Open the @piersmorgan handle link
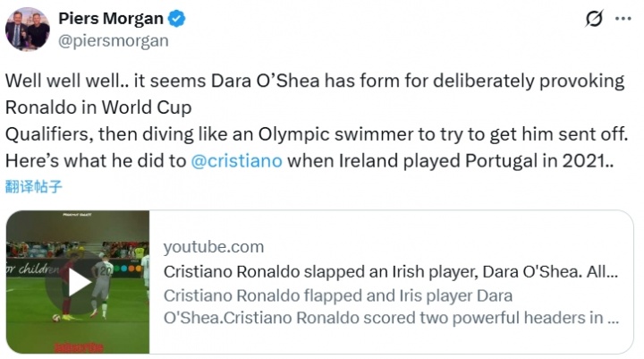644x359 pixels. [113, 40]
